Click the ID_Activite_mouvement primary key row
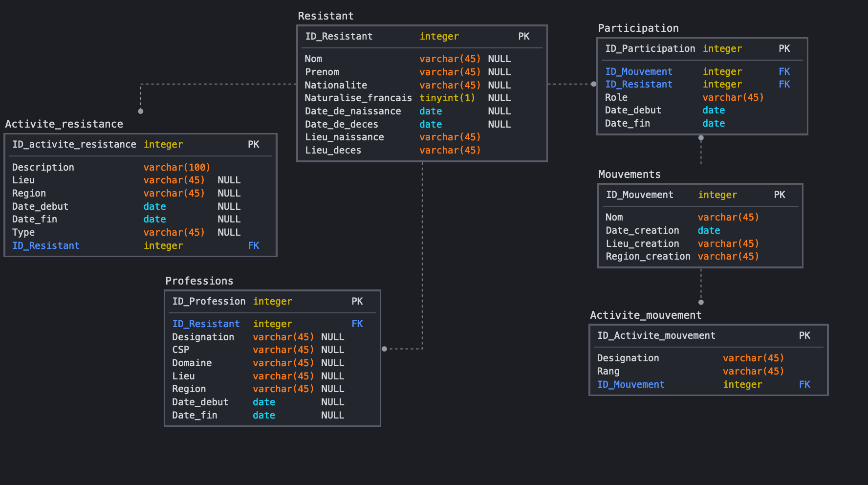 click(x=709, y=335)
